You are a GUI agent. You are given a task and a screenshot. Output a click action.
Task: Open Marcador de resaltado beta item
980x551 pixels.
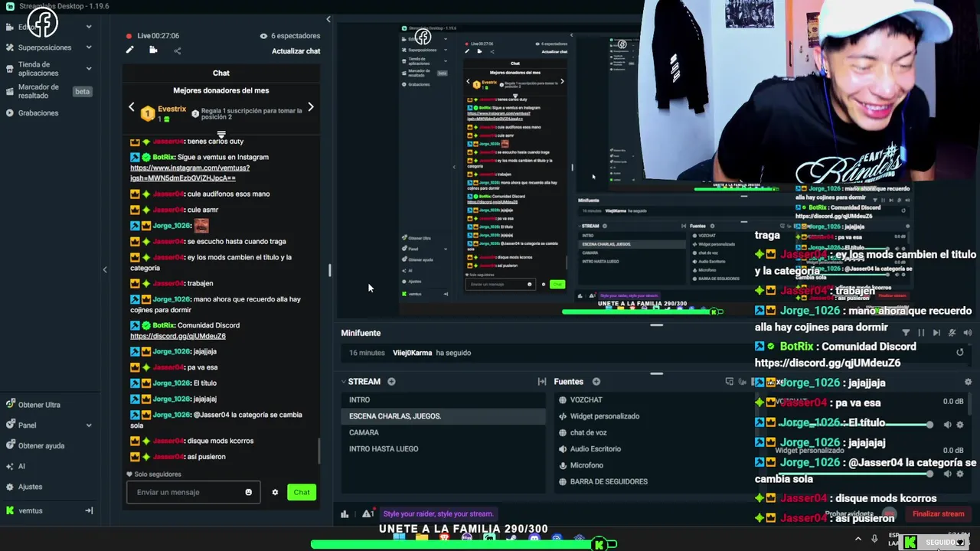(x=48, y=91)
